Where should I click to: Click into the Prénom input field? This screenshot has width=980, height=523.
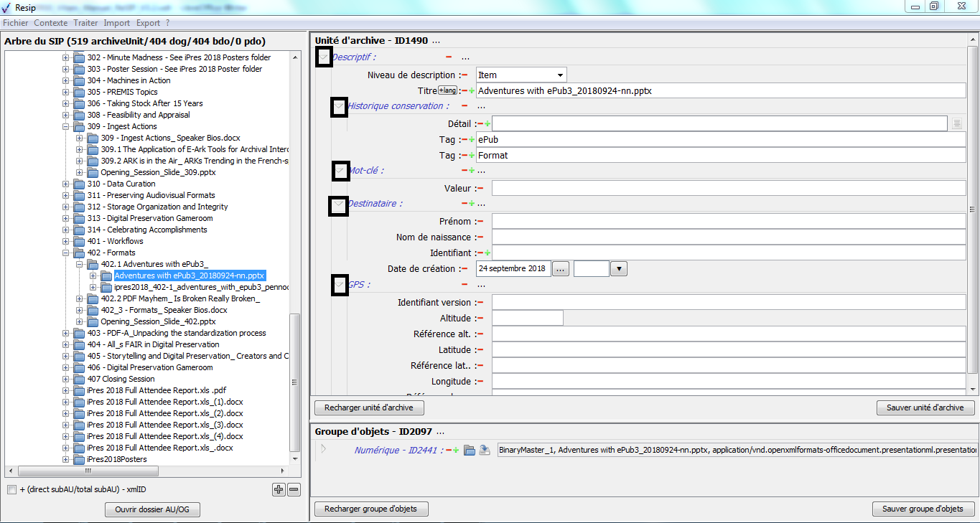click(x=728, y=222)
